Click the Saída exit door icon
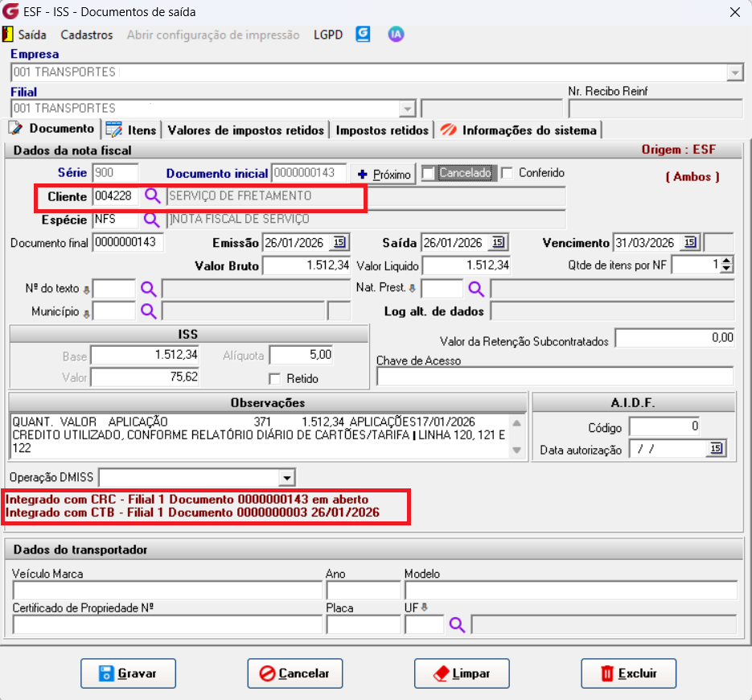Viewport: 752px width, 700px height. pos(8,35)
